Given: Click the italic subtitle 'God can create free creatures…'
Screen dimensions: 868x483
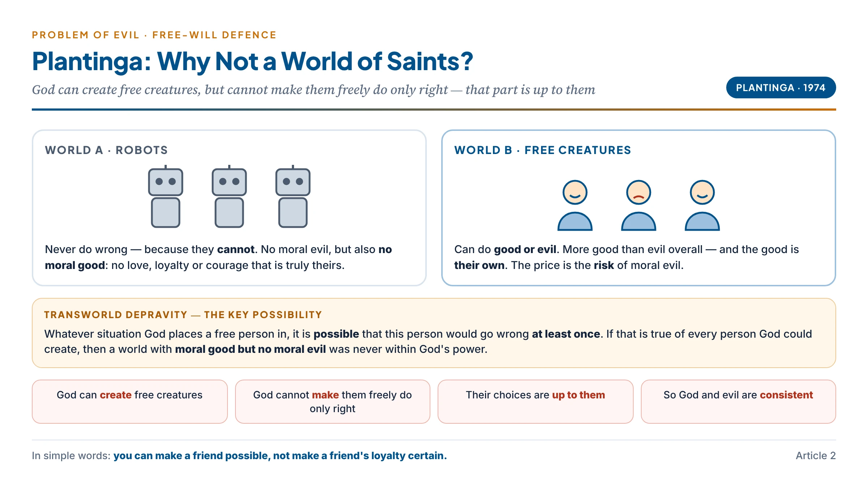Looking at the screenshot, I should click(x=314, y=90).
